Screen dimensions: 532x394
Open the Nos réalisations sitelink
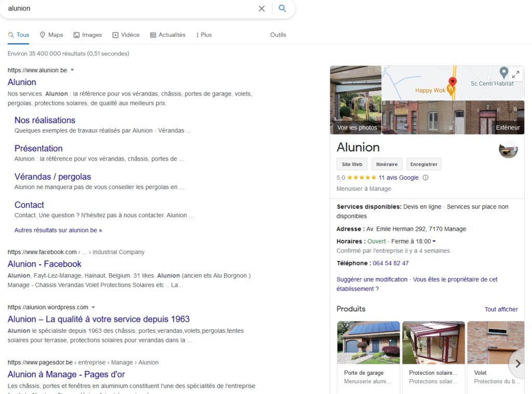point(45,120)
